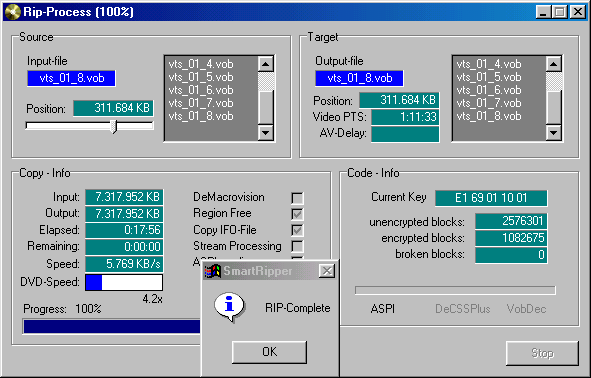The height and width of the screenshot is (378, 591).
Task: Click the blue information bubble icon
Action: (x=230, y=306)
